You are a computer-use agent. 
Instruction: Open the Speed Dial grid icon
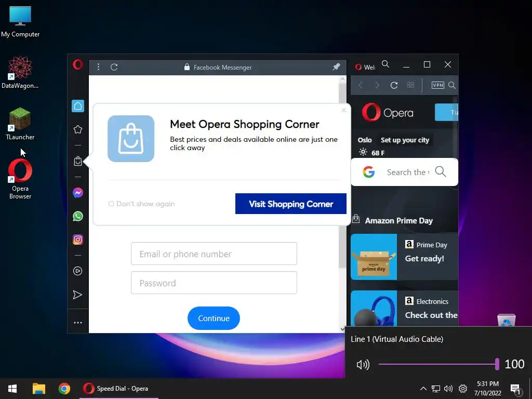410,85
